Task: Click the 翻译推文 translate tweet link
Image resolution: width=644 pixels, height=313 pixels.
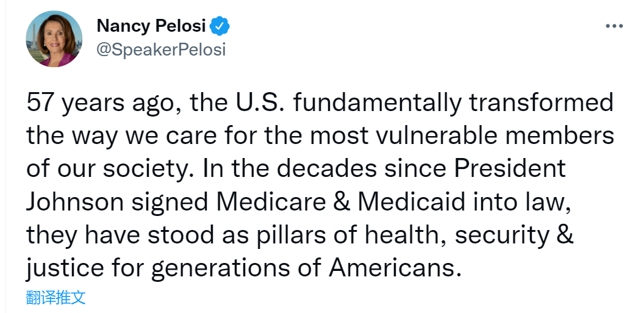Action: pos(55,298)
